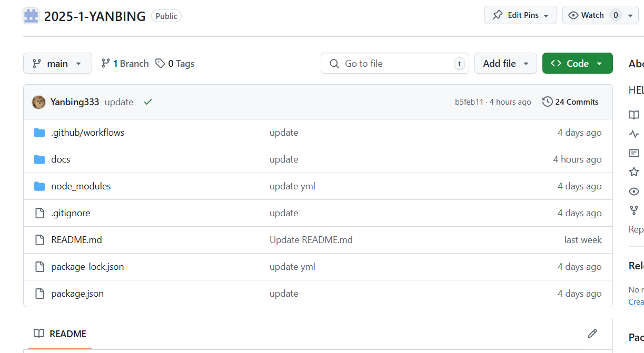Click '4 days ago' in the .gitignore row

[x=580, y=213]
